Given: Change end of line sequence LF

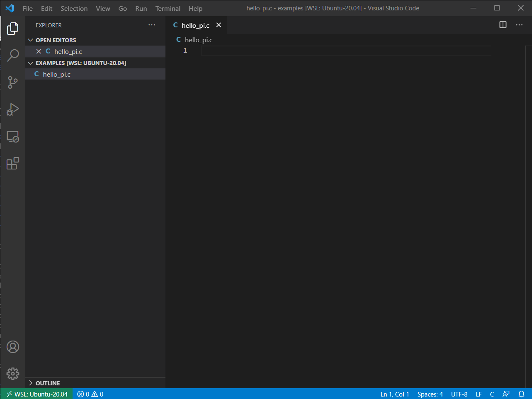Looking at the screenshot, I should 479,394.
